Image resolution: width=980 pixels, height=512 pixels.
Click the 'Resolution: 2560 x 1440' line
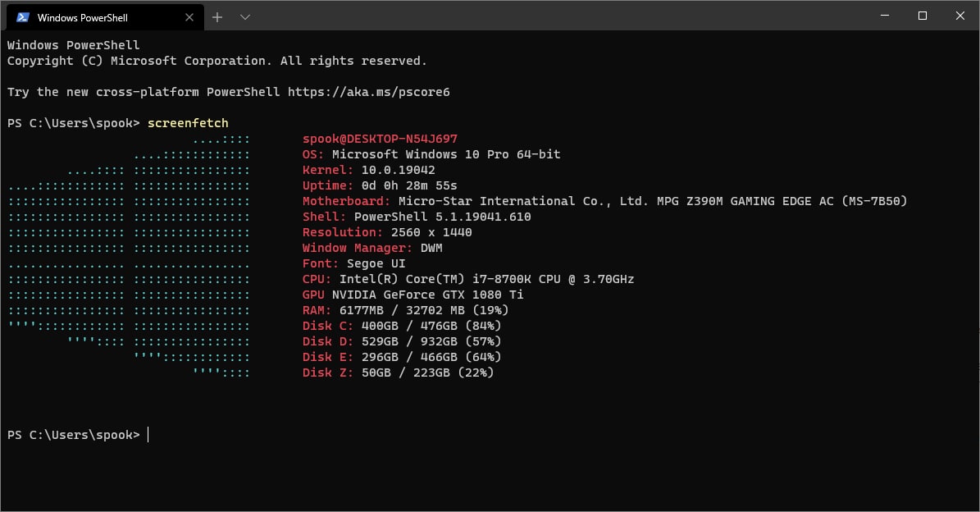tap(388, 232)
